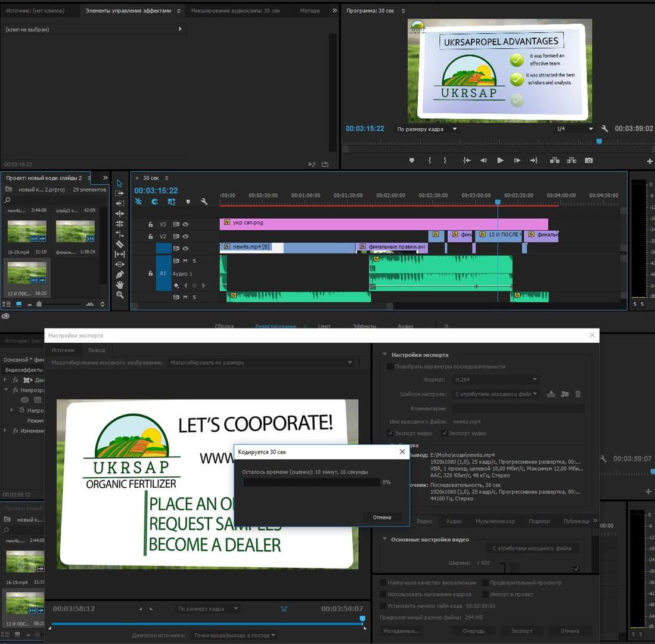Open timeline display settings wrench

point(204,202)
